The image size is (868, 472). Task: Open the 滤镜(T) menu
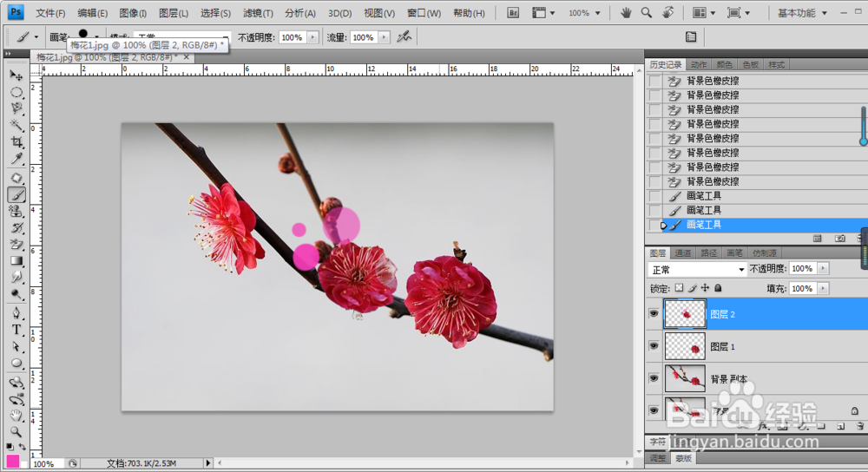coord(258,13)
